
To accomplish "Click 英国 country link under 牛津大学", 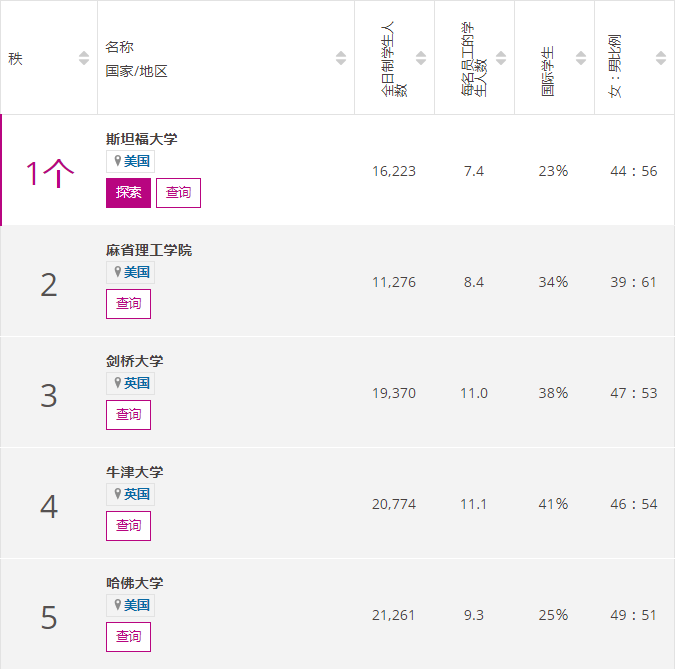I will (x=137, y=494).
